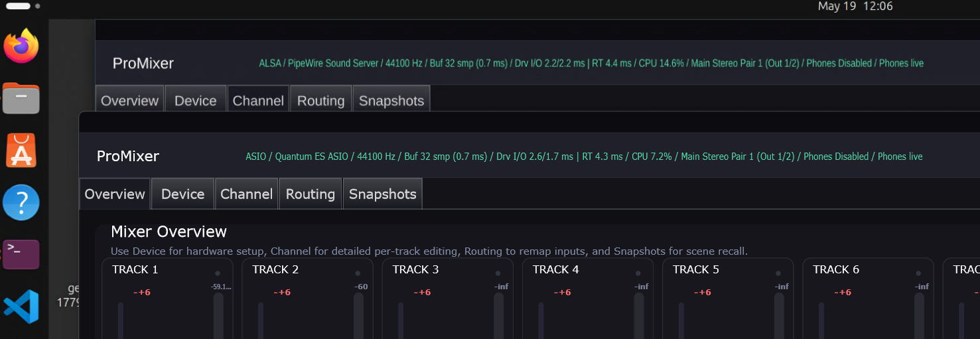Click the TRACK 6 fader track
This screenshot has width=980, height=339.
pos(821,320)
